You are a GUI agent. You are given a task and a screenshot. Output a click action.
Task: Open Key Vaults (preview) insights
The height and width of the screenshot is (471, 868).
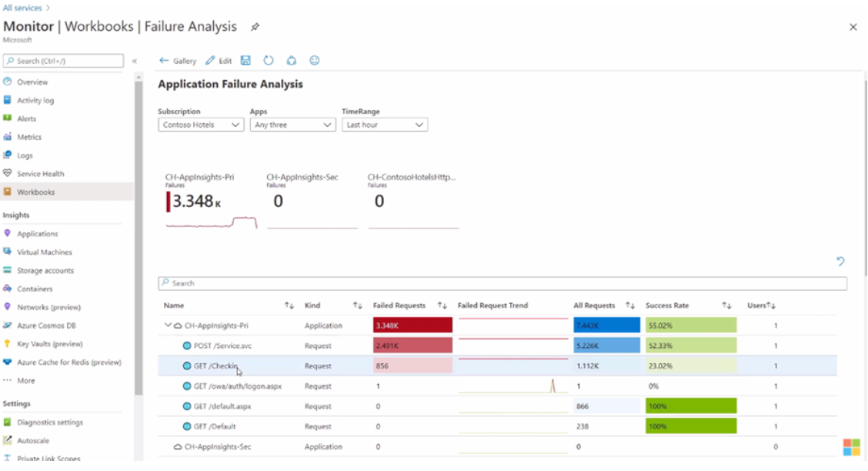pos(50,344)
